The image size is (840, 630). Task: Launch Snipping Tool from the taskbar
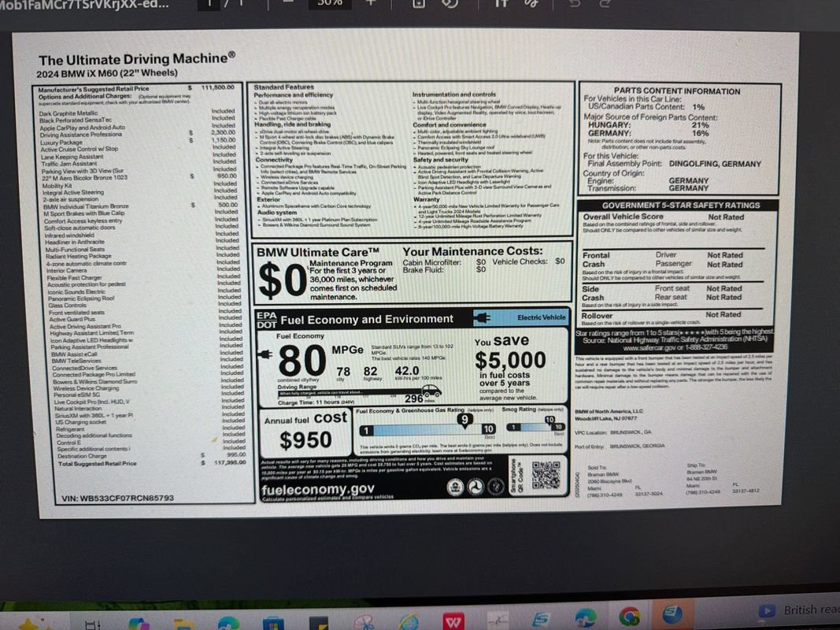(x=364, y=622)
